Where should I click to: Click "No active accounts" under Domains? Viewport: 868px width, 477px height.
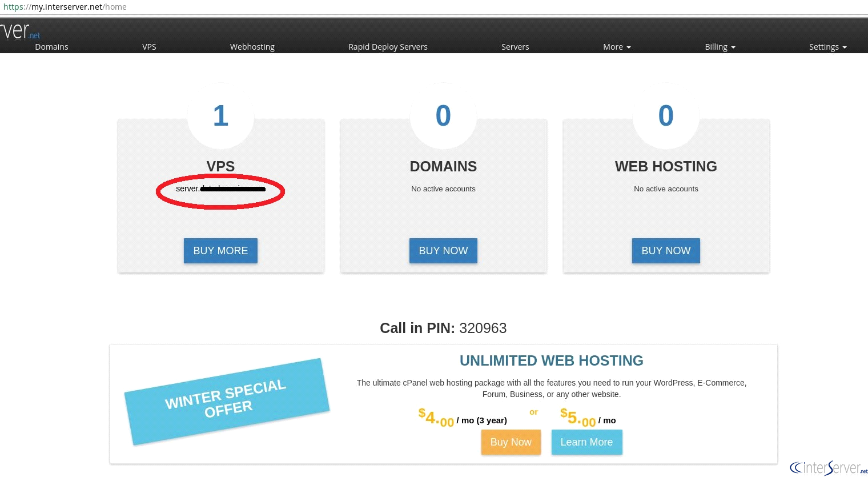[443, 189]
